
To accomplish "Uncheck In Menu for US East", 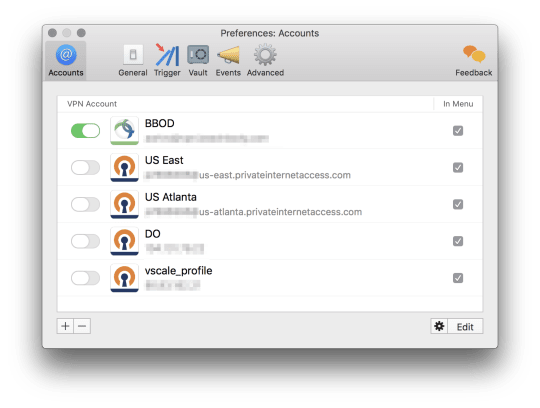I will [x=458, y=168].
